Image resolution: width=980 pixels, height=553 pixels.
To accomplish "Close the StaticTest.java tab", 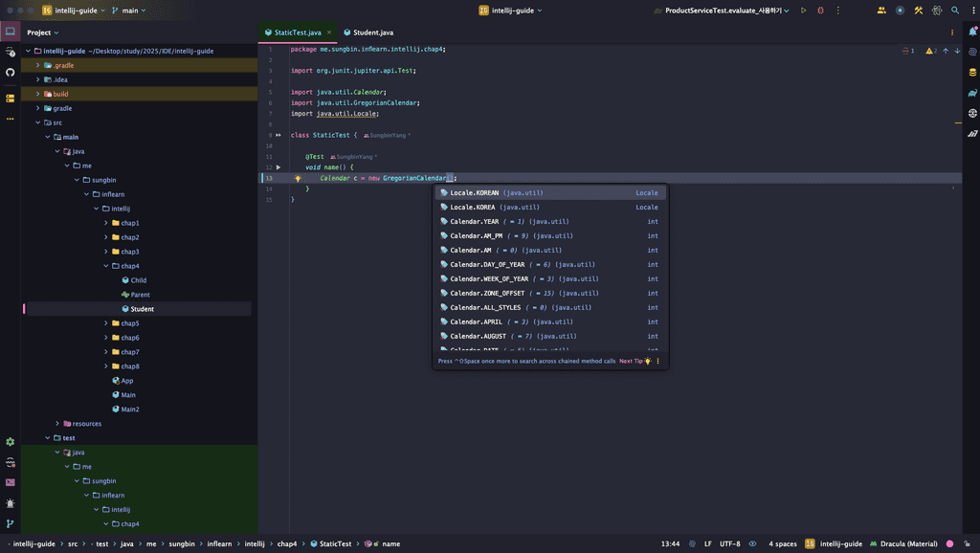I will [x=329, y=33].
